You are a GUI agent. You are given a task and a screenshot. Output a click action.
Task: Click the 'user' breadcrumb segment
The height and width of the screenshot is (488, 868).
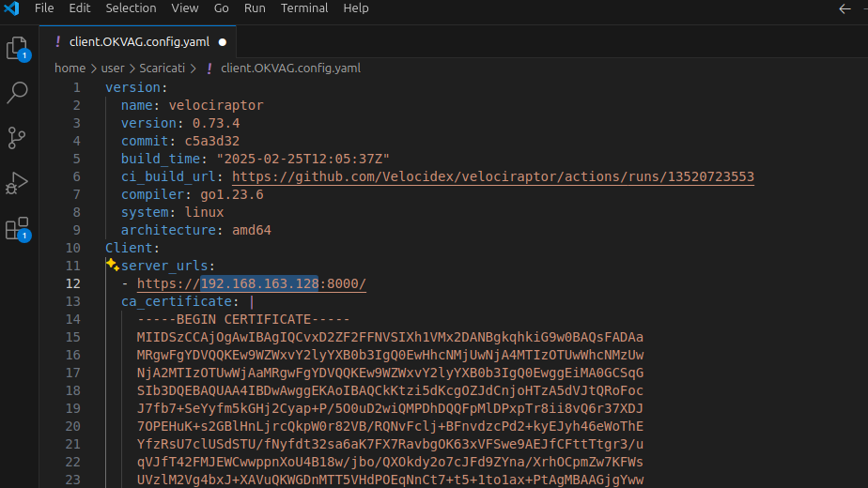pos(113,69)
